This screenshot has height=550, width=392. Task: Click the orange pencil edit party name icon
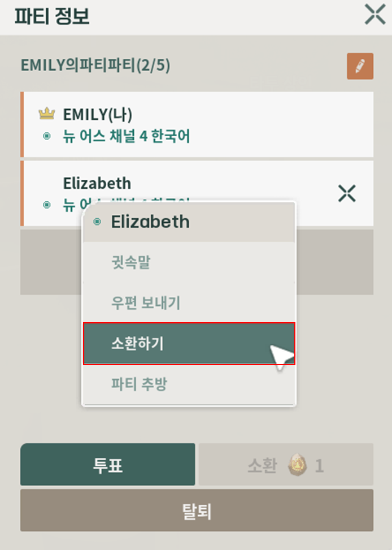point(360,66)
